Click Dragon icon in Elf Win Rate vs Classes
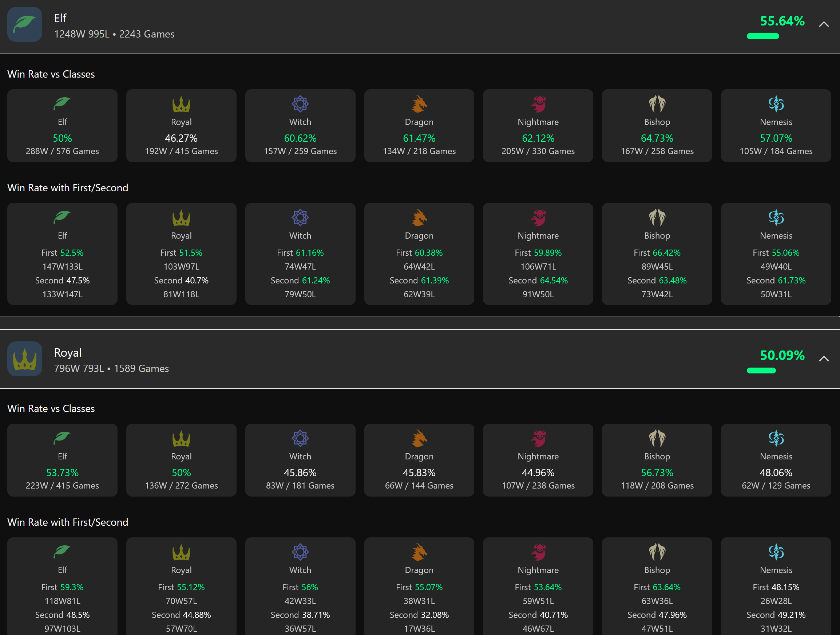This screenshot has height=635, width=840. tap(419, 104)
